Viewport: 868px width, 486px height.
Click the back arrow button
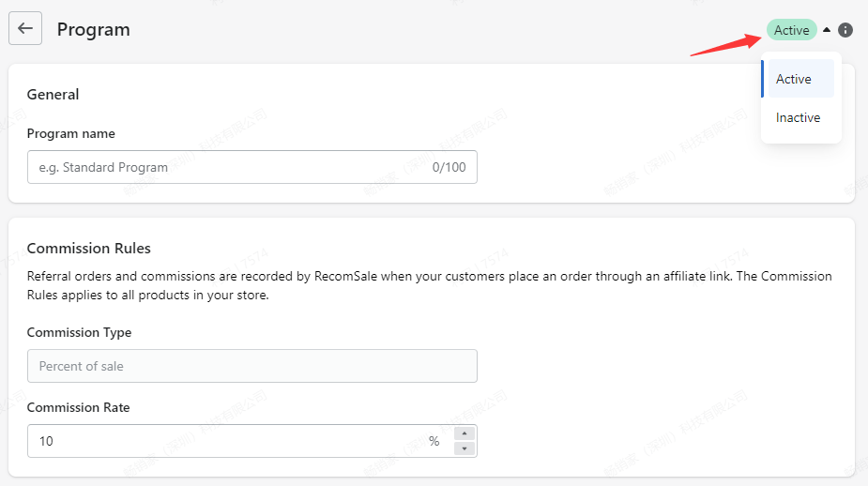tap(25, 28)
